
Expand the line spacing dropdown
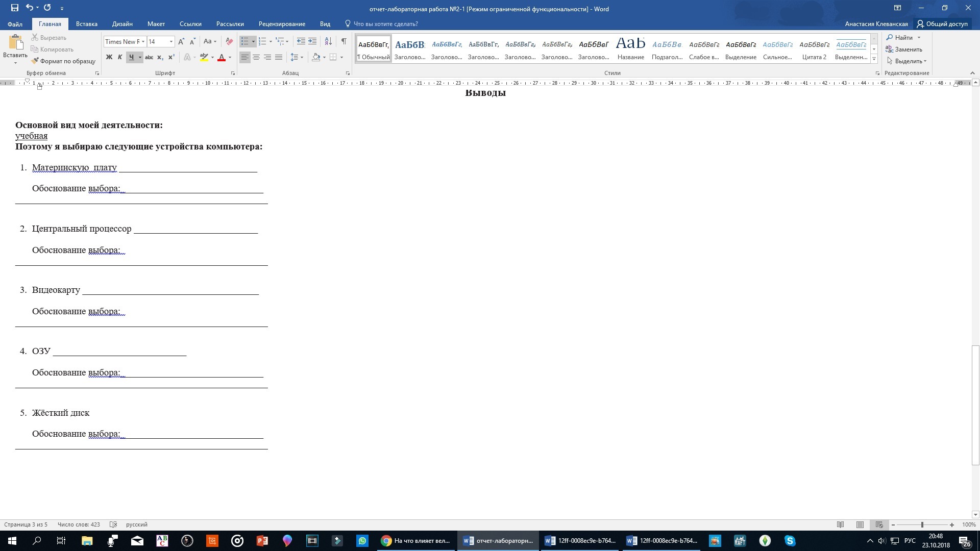(x=302, y=57)
